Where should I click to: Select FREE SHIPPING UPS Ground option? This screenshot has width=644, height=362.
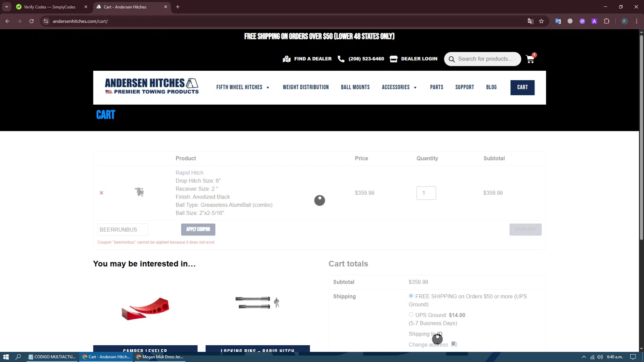(x=411, y=296)
